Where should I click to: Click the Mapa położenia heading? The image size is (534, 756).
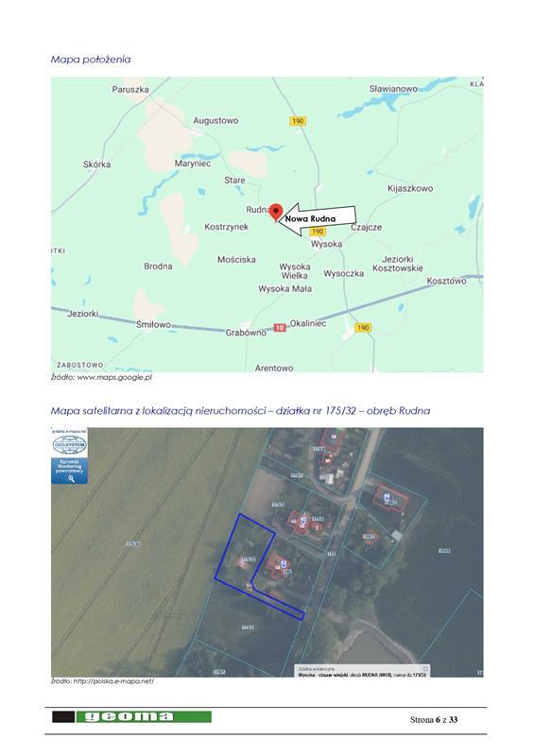click(x=91, y=60)
